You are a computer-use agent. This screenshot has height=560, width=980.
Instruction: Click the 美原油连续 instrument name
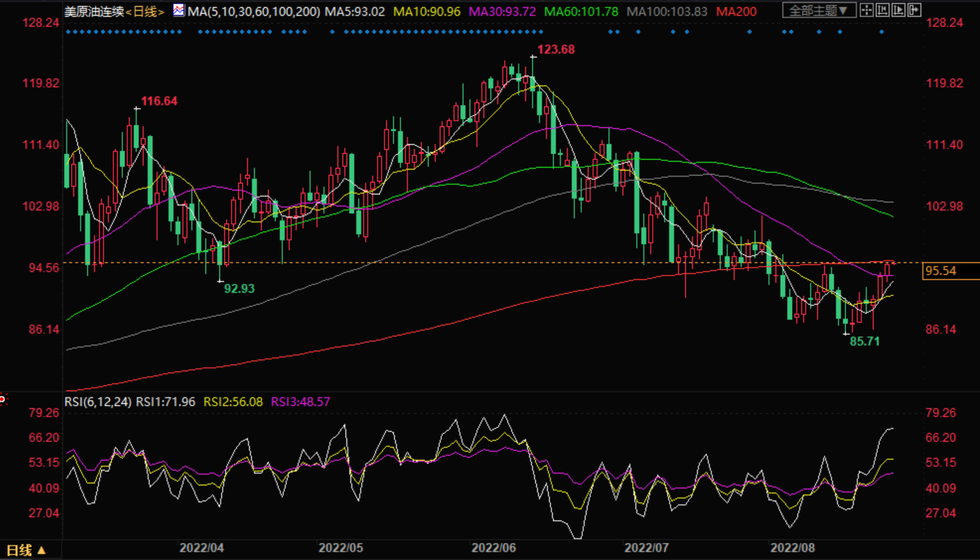(94, 12)
